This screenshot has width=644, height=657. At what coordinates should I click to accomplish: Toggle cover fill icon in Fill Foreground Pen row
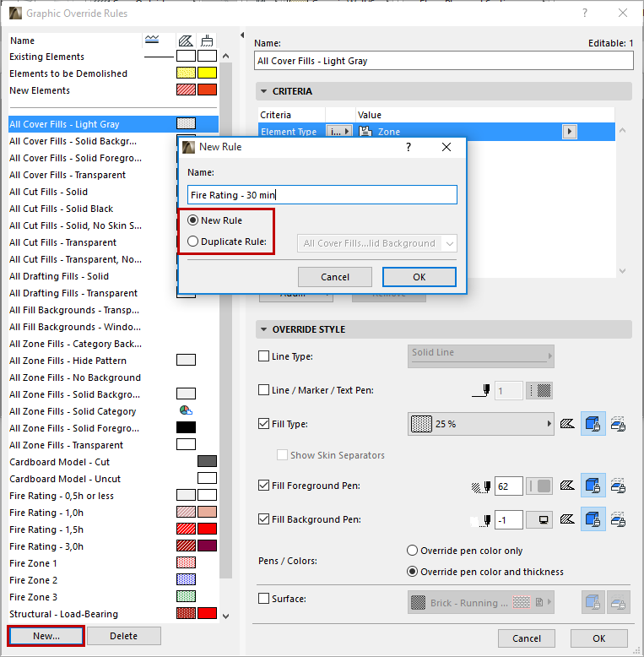(593, 486)
